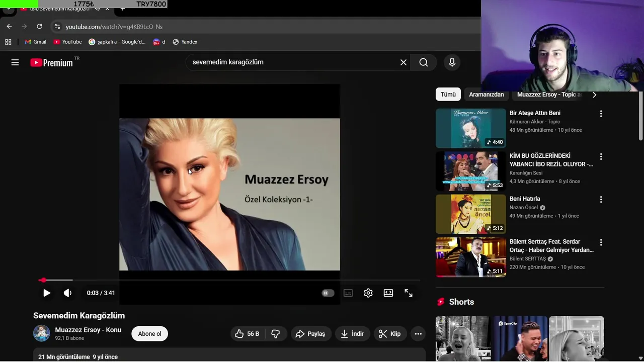Click the Shorts section logo icon
The image size is (644, 362).
pos(441,302)
